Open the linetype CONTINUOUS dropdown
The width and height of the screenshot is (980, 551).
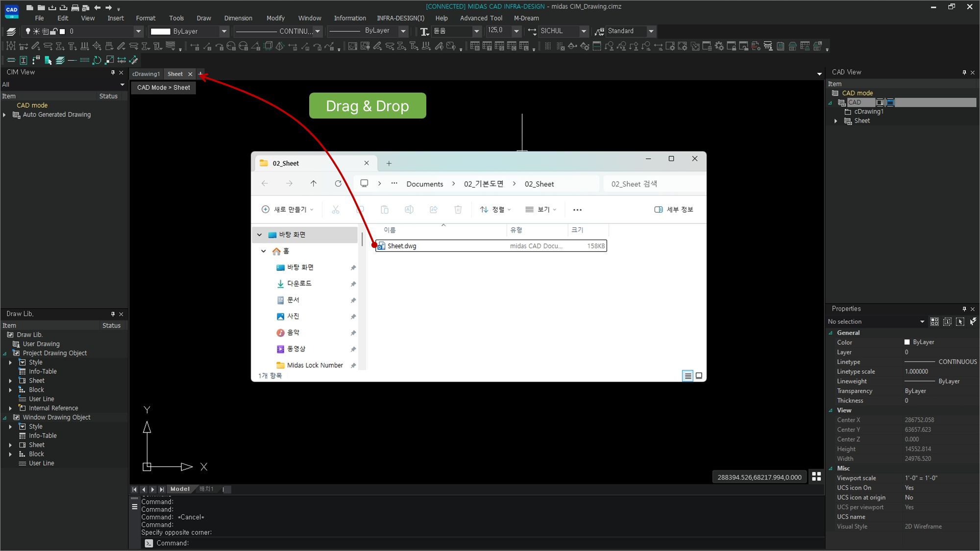[318, 31]
